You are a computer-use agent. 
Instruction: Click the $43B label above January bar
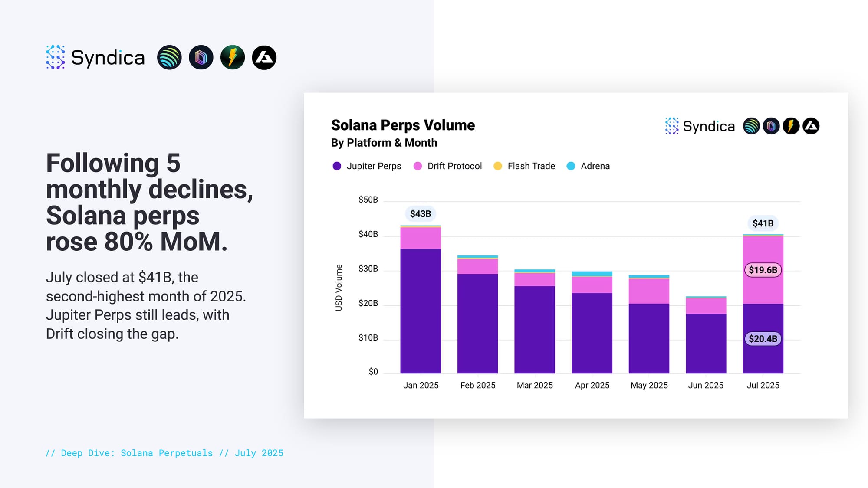click(x=421, y=214)
